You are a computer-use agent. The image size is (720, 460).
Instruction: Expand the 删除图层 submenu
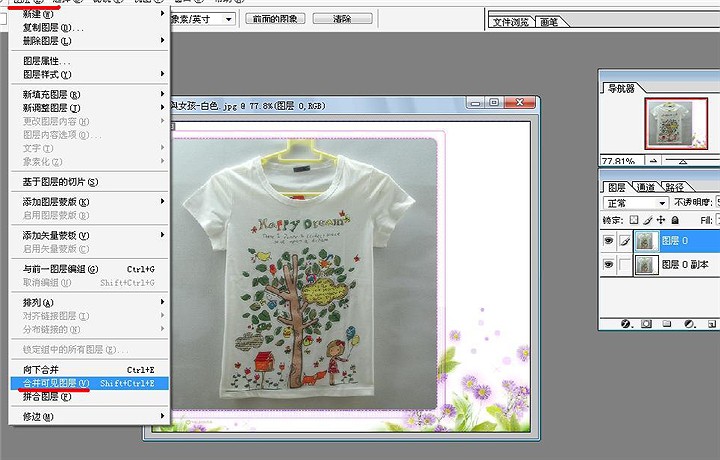click(162, 40)
